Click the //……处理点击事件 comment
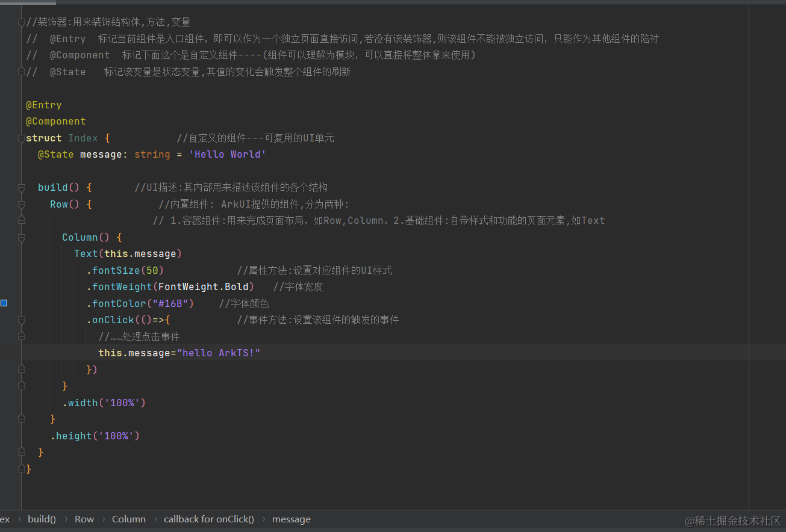The height and width of the screenshot is (532, 786). [x=139, y=336]
